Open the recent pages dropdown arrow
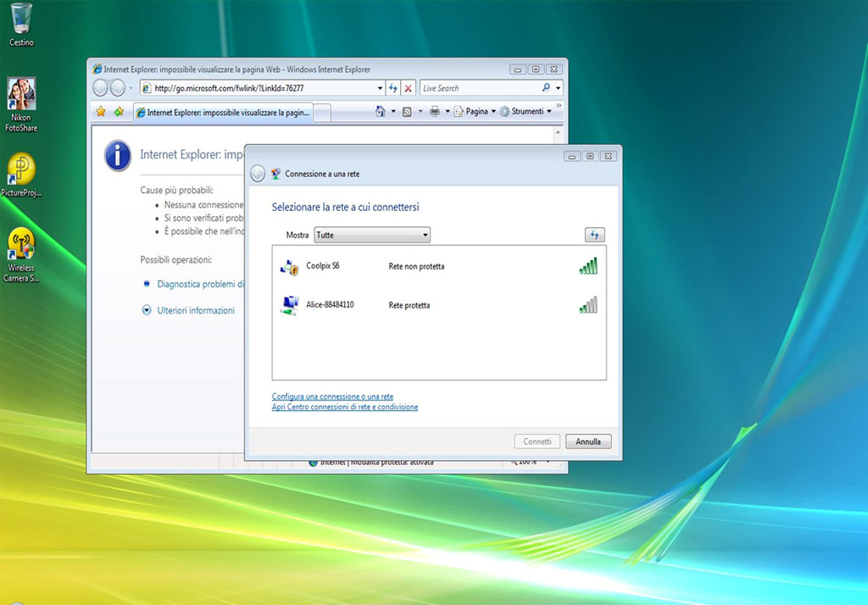This screenshot has width=868, height=605. pyautogui.click(x=131, y=88)
